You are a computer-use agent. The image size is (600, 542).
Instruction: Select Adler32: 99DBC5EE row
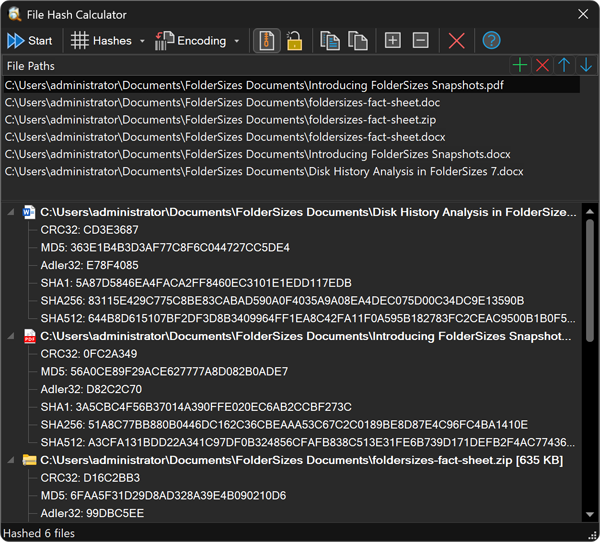[92, 513]
